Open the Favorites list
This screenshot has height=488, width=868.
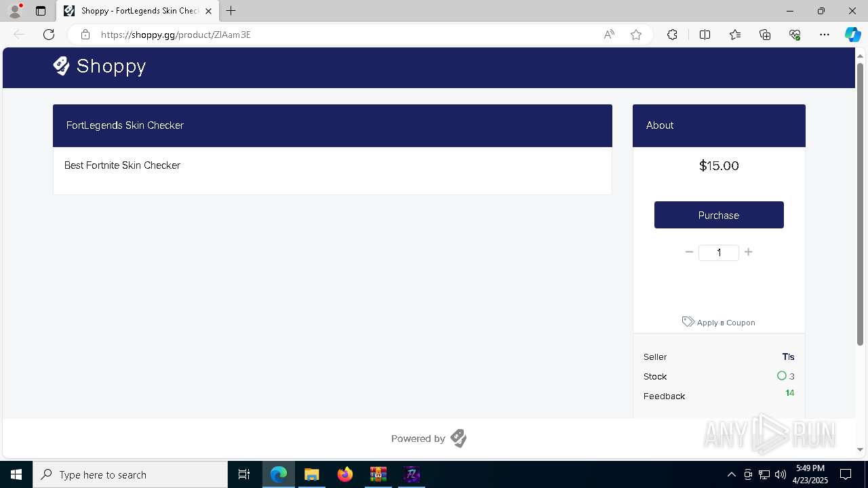click(735, 35)
